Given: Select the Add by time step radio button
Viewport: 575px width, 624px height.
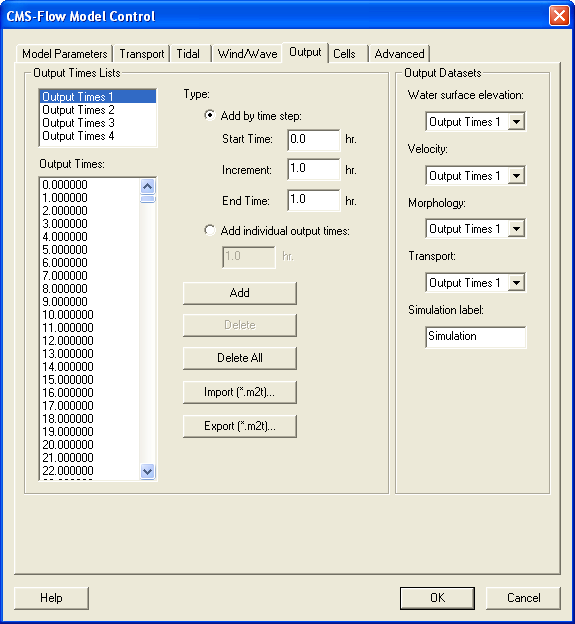Looking at the screenshot, I should [210, 115].
